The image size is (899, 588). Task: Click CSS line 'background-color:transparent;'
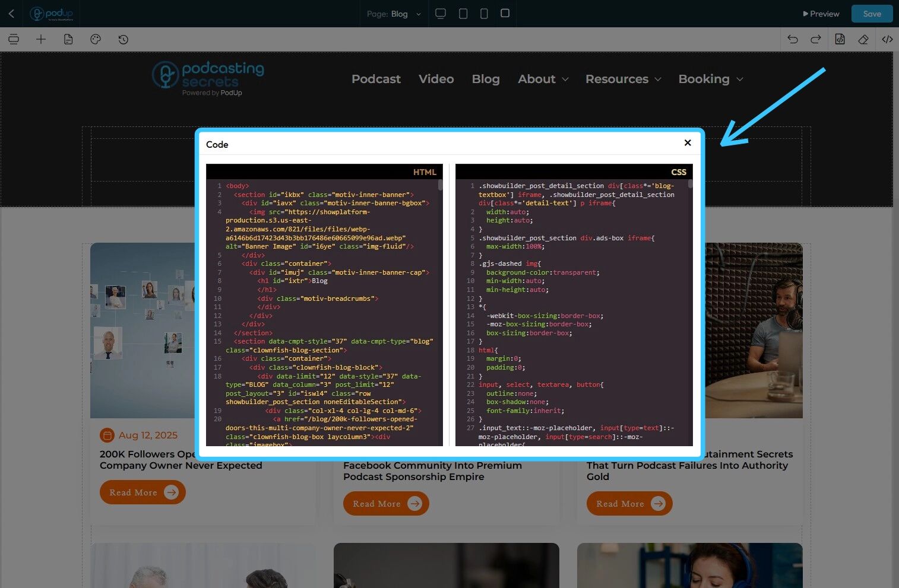(x=543, y=272)
